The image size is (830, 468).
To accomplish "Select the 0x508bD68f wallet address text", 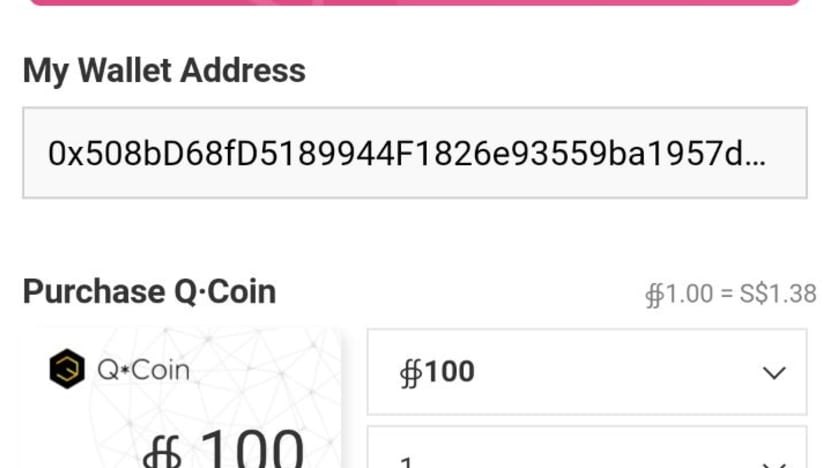I will coord(407,154).
